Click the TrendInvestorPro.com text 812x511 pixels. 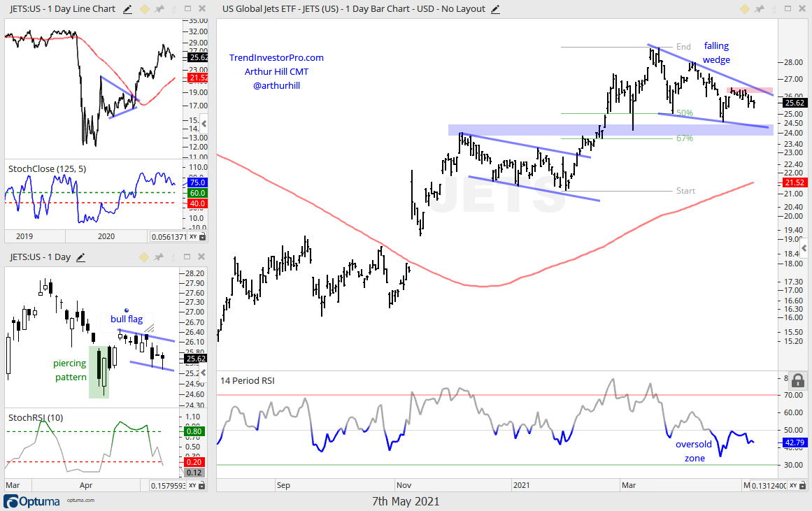(x=276, y=58)
